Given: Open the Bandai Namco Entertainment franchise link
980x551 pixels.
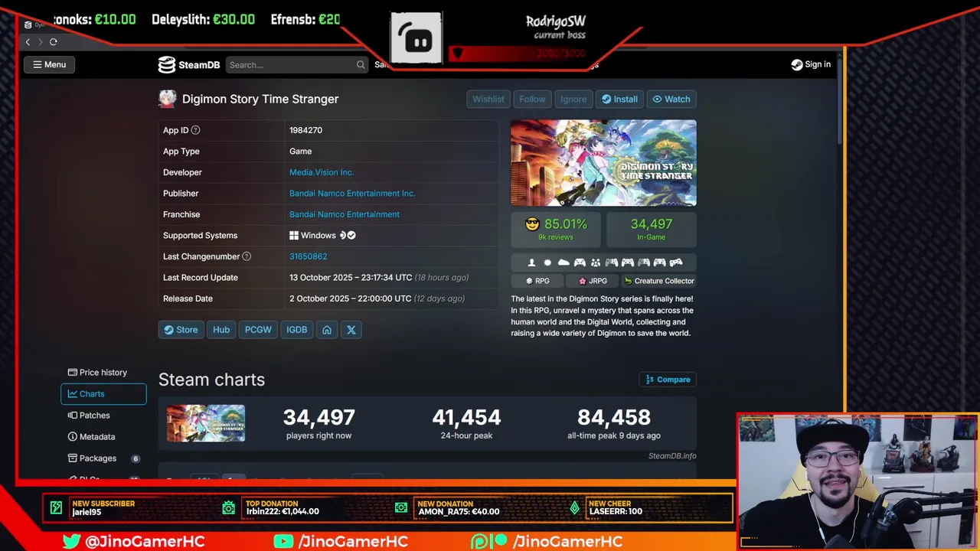Looking at the screenshot, I should (345, 214).
